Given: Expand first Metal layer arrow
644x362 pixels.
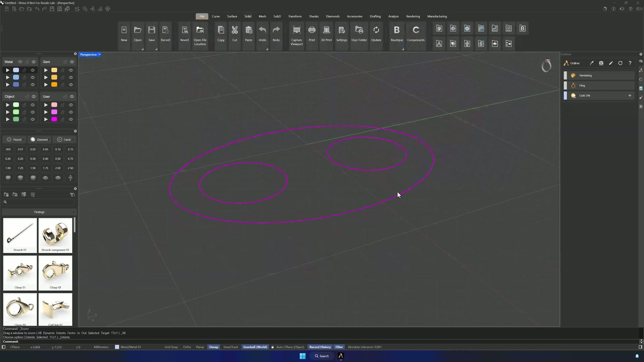Looking at the screenshot, I should (8, 70).
